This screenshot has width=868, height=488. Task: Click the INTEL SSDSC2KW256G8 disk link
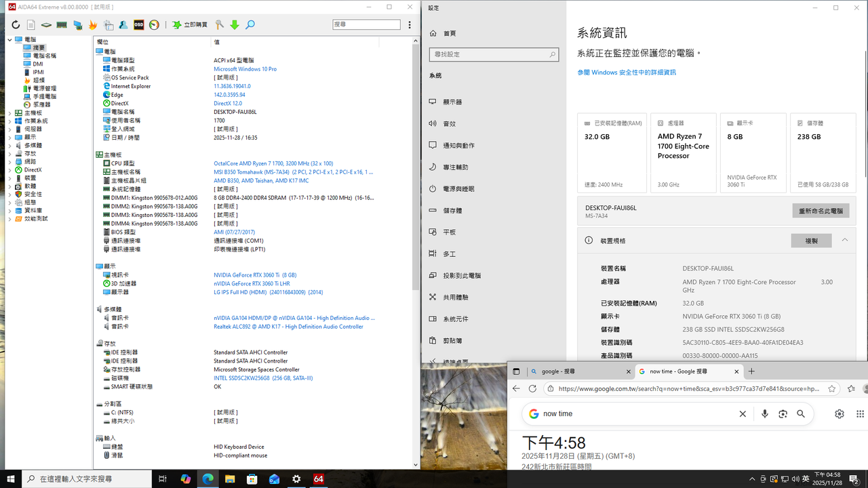click(x=263, y=378)
